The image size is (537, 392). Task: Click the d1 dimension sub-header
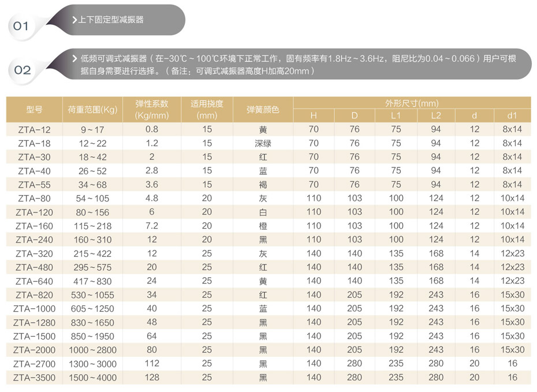coord(512,115)
